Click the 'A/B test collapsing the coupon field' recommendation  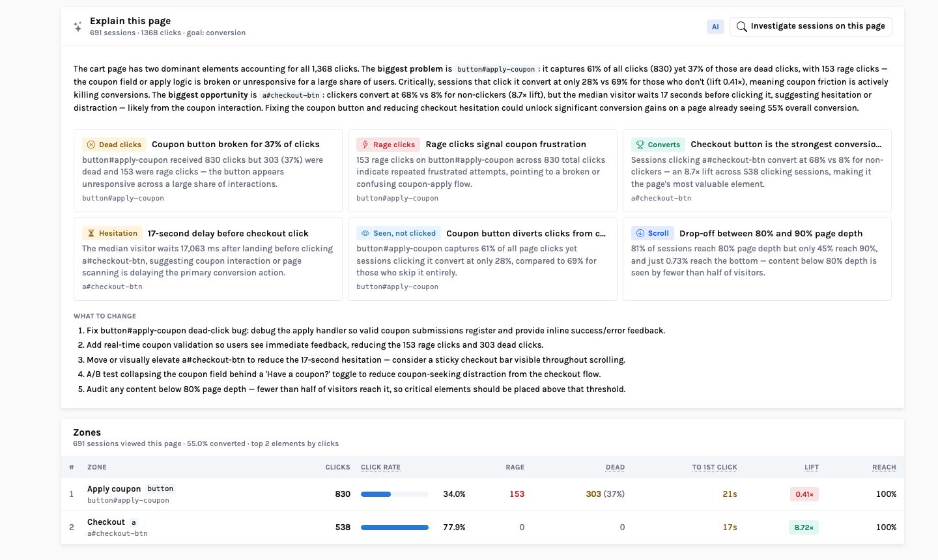point(344,374)
